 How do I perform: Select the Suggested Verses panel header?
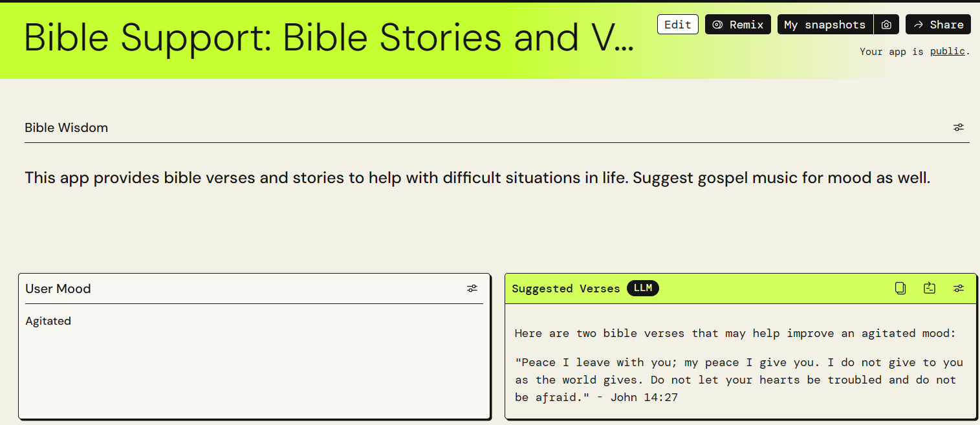[x=565, y=289]
